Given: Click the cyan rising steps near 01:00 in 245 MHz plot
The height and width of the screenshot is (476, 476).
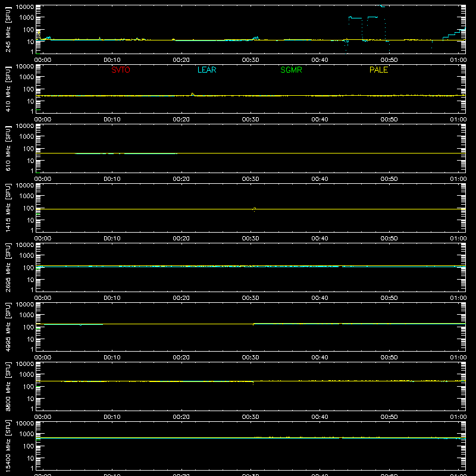Looking at the screenshot, I should click(x=454, y=34).
